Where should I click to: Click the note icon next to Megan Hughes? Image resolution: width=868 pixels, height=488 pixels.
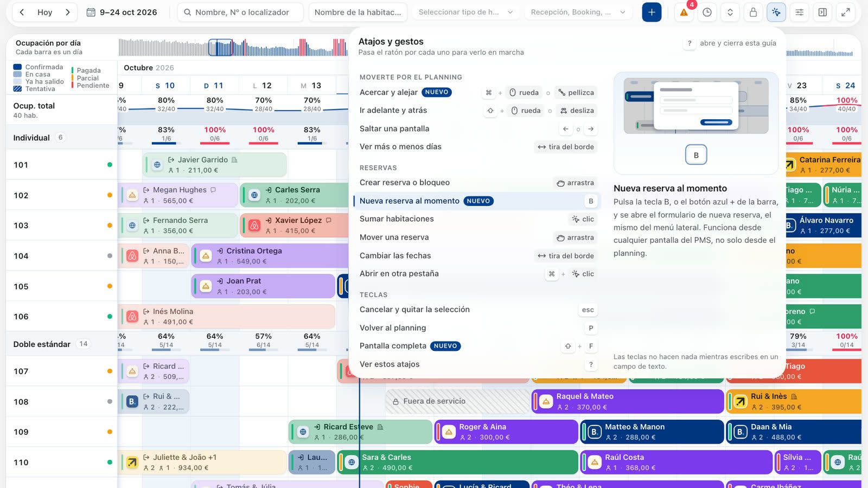pos(213,190)
